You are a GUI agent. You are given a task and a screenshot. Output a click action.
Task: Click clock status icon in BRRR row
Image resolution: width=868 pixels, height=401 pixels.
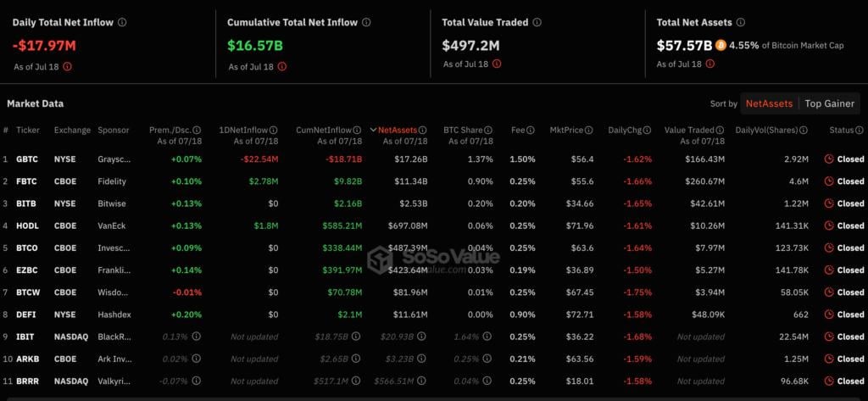pos(829,381)
